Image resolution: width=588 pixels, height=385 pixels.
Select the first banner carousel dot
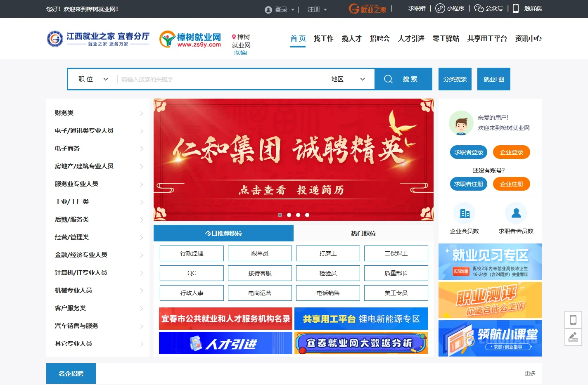[280, 215]
